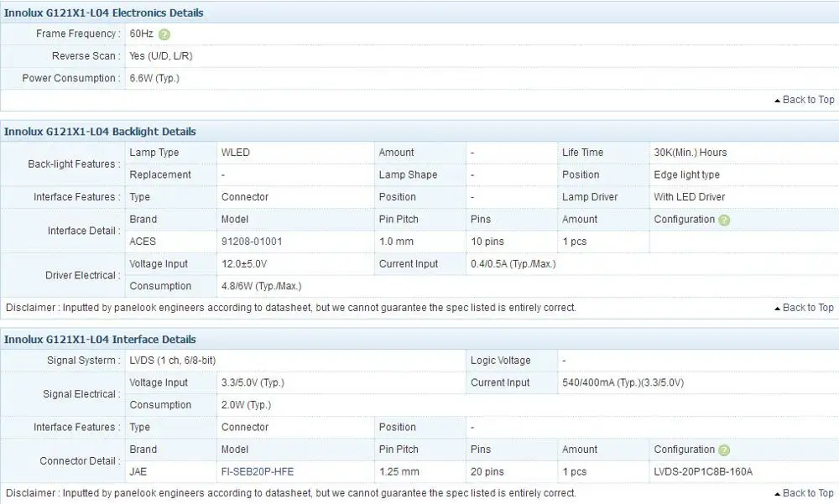Click Back to Top after Interface Details disclaimer
Screen dimensions: 839x504
tap(805, 493)
